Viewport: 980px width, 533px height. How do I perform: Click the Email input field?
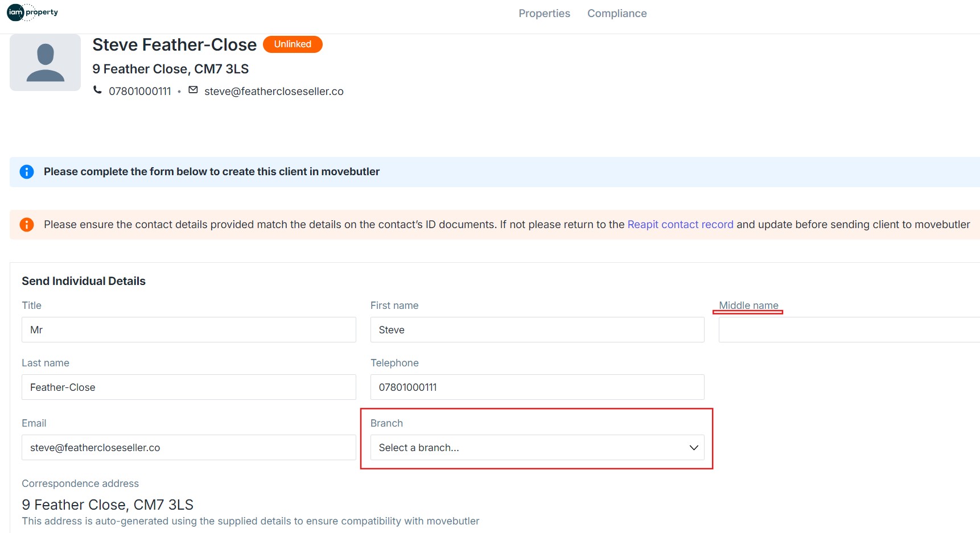pos(188,448)
